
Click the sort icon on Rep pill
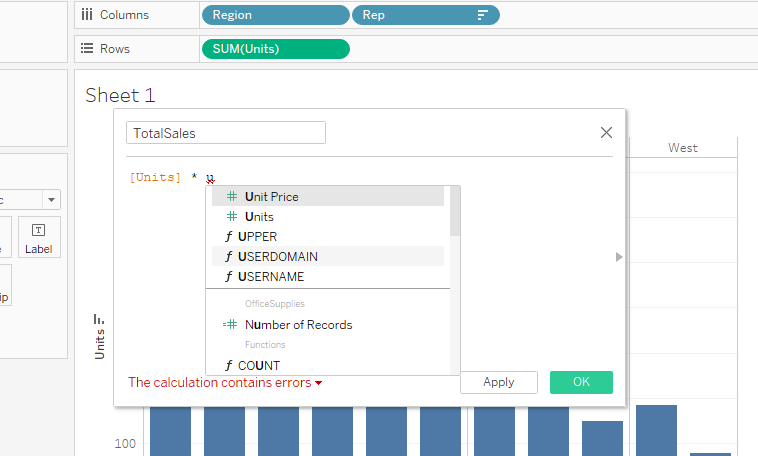point(483,16)
